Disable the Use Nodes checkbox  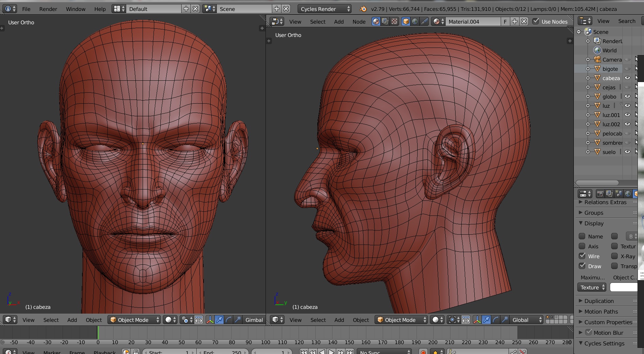pyautogui.click(x=536, y=22)
